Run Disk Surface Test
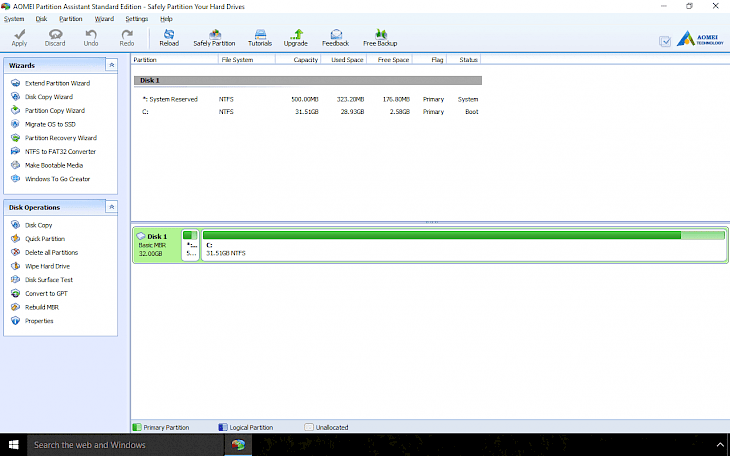The width and height of the screenshot is (730, 456). tap(48, 279)
